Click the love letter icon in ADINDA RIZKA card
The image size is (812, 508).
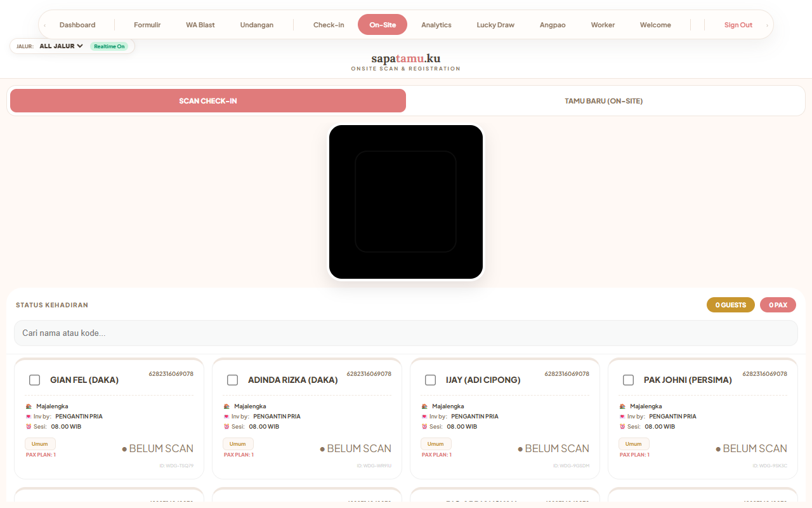[x=226, y=417]
